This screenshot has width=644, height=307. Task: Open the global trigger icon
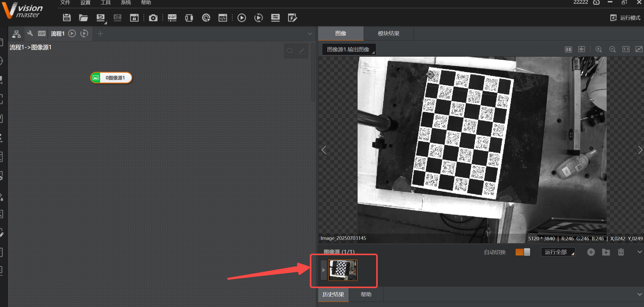click(x=206, y=18)
